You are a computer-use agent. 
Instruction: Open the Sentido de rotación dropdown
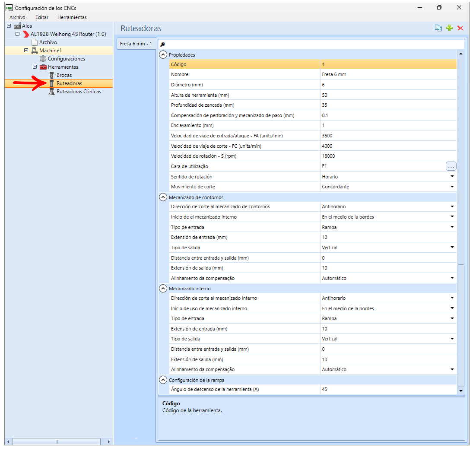(452, 176)
